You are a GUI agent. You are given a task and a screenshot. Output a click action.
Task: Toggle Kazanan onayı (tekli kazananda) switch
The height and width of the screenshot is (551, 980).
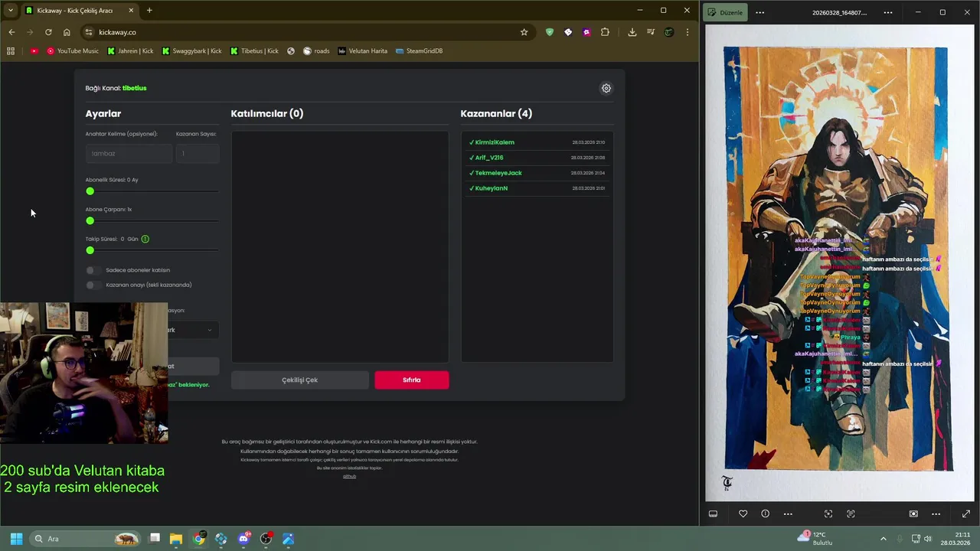(x=92, y=285)
